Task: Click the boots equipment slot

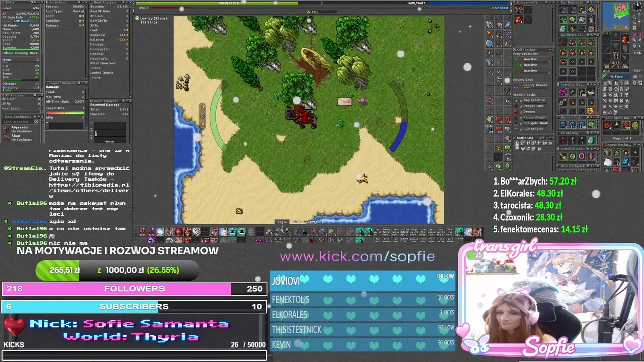Action: tap(616, 64)
